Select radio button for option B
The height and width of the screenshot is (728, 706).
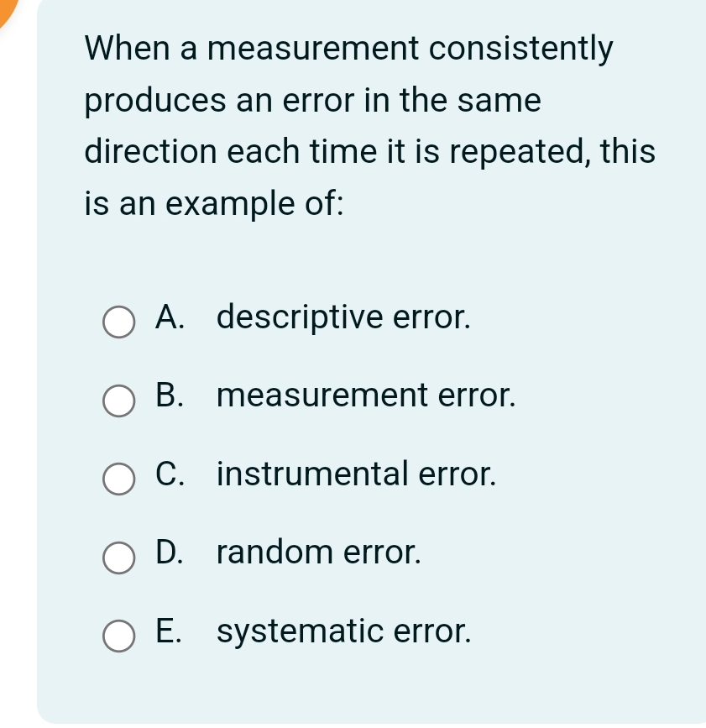click(118, 401)
